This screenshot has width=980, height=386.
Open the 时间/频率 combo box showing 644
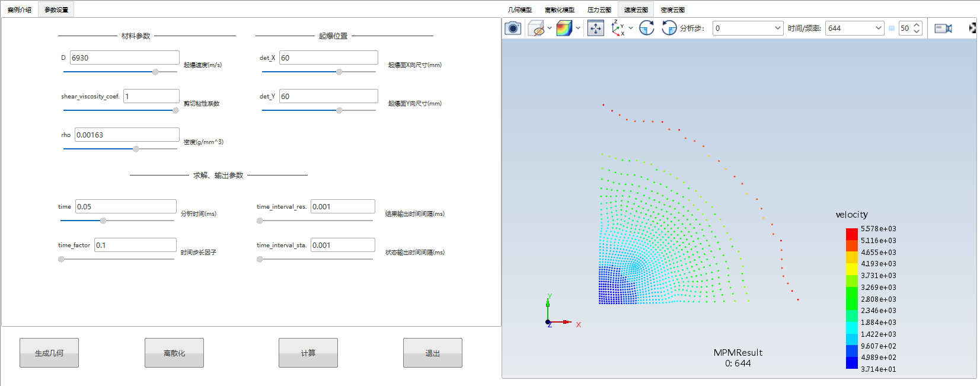click(x=854, y=28)
